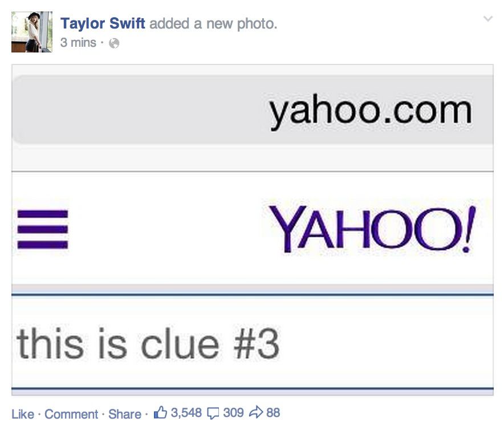Click the Comment link under the post
504x430 pixels.
point(71,414)
